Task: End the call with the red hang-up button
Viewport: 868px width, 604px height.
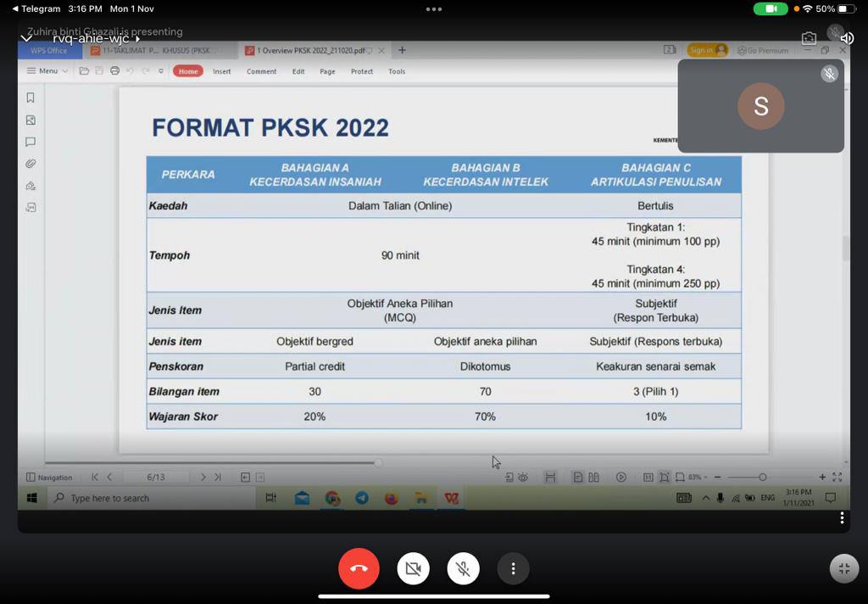Action: (x=359, y=568)
